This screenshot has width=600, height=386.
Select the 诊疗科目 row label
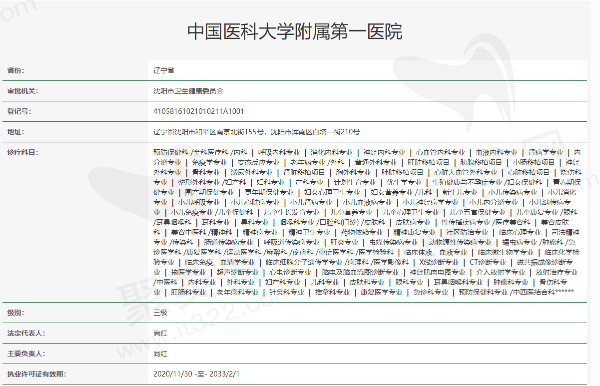point(23,152)
